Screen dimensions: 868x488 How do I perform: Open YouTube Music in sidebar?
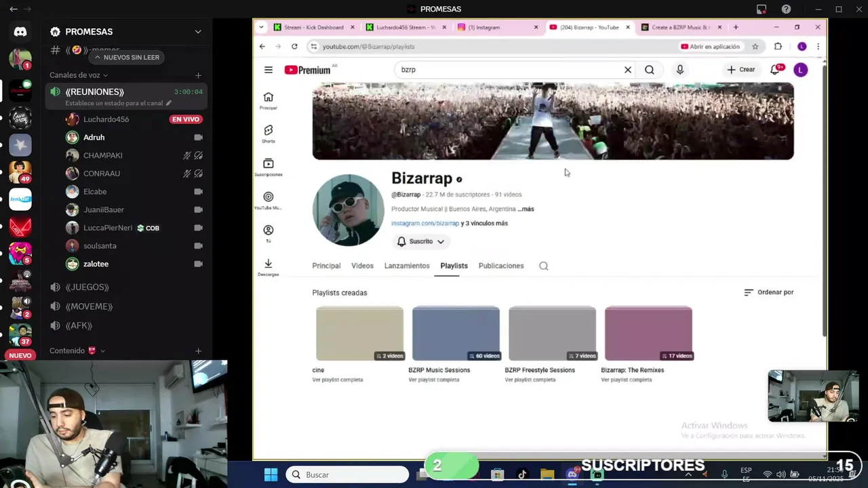coord(269,200)
